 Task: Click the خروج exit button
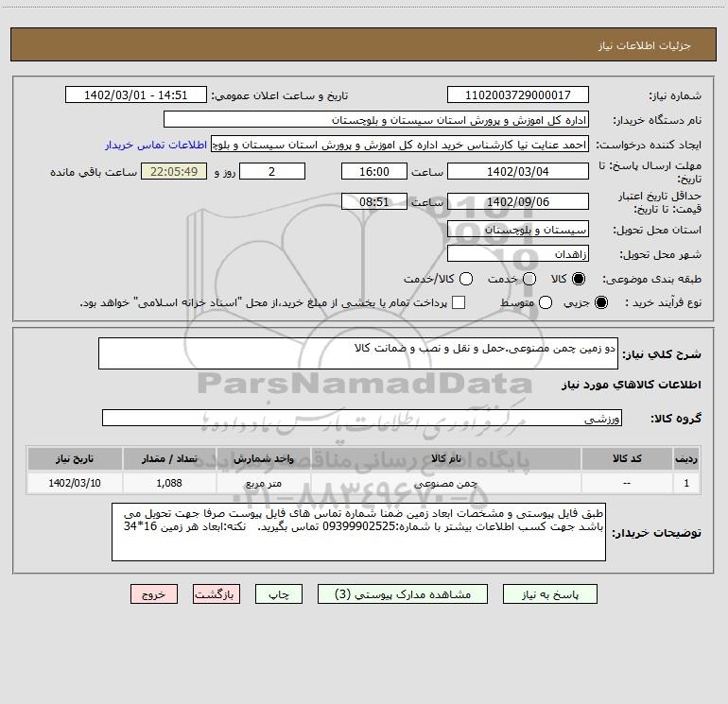tap(154, 594)
